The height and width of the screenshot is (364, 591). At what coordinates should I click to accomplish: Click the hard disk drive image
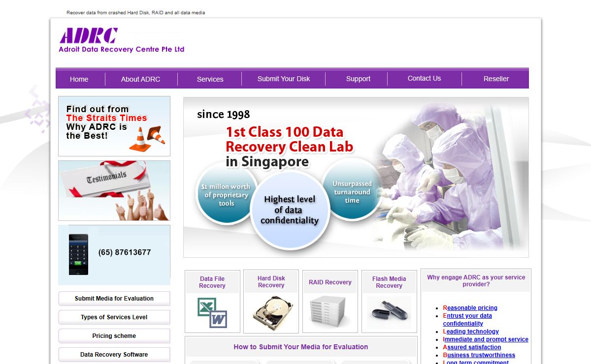click(x=271, y=313)
